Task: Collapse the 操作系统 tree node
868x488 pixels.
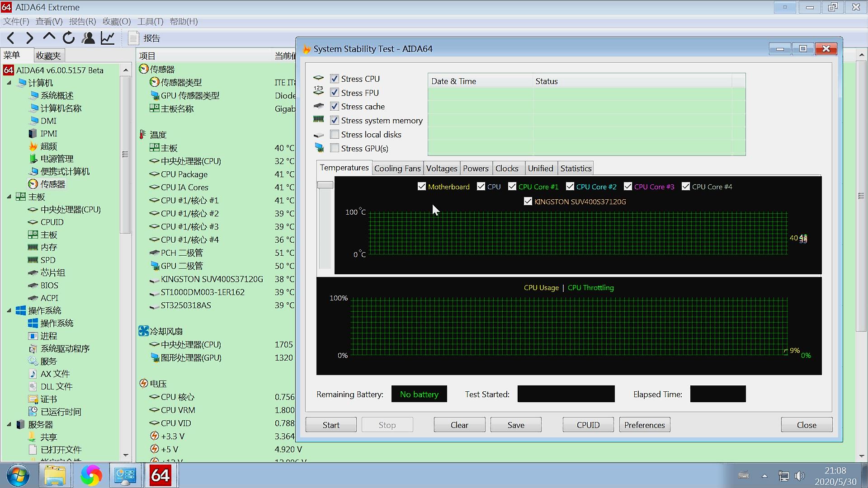Action: (x=9, y=310)
